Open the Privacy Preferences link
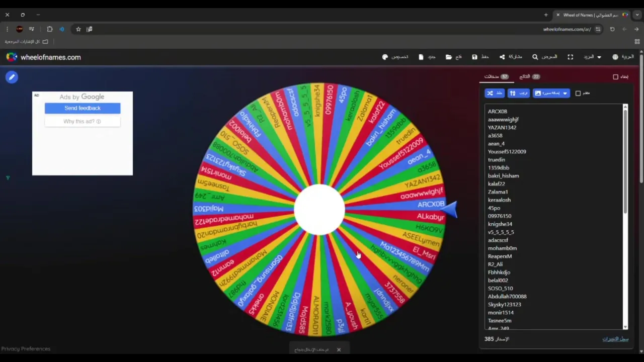Screen dimensions: 644x362 pyautogui.click(x=26, y=349)
